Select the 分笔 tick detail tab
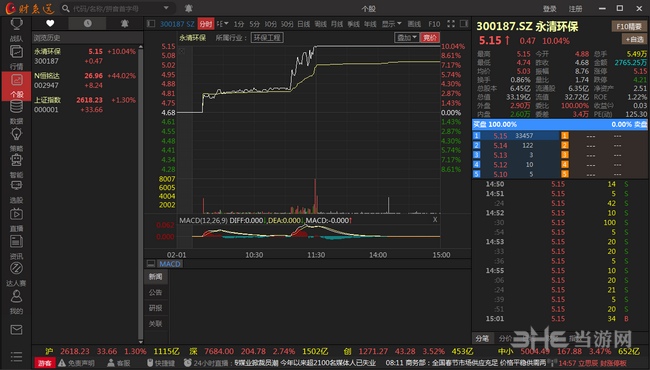Screen dimensions: 650x370 tap(482, 339)
